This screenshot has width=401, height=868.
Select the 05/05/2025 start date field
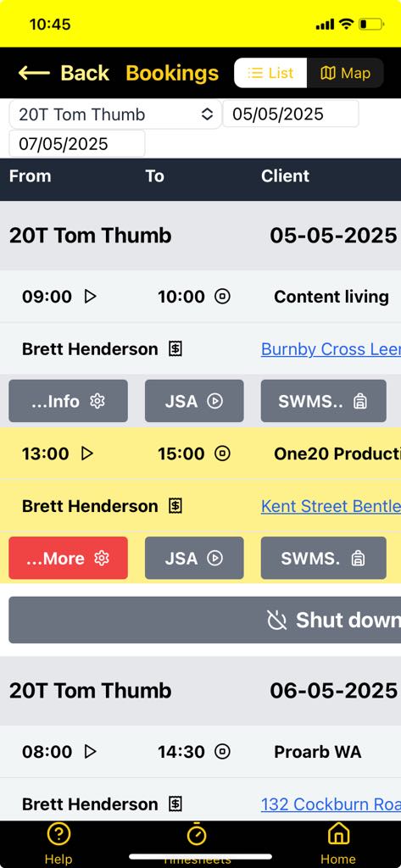click(291, 114)
